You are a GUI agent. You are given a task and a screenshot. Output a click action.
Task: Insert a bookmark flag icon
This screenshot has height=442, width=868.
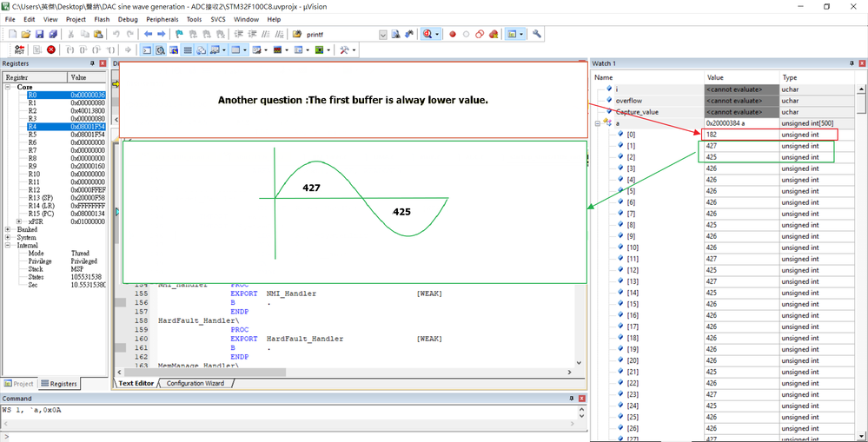[179, 34]
